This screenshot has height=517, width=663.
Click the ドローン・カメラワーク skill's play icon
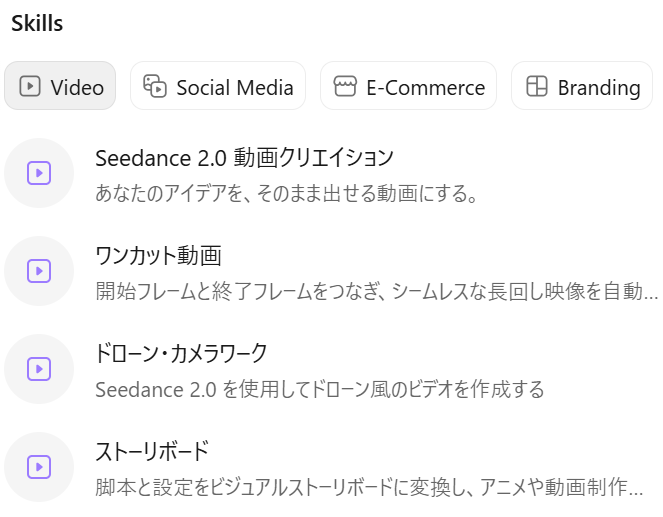(39, 369)
